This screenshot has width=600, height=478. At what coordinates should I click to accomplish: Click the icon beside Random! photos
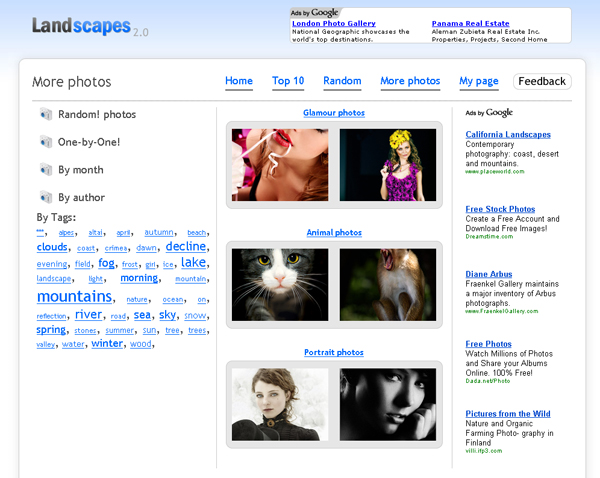point(45,115)
